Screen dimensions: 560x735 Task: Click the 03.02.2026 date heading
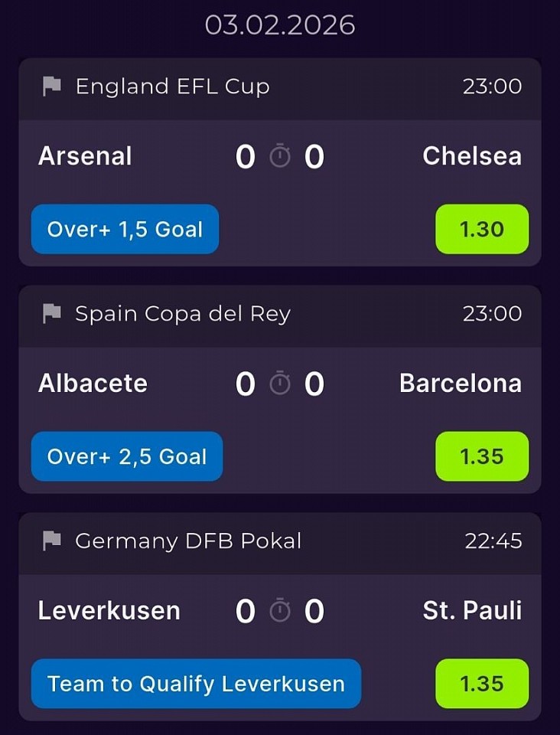pos(280,25)
